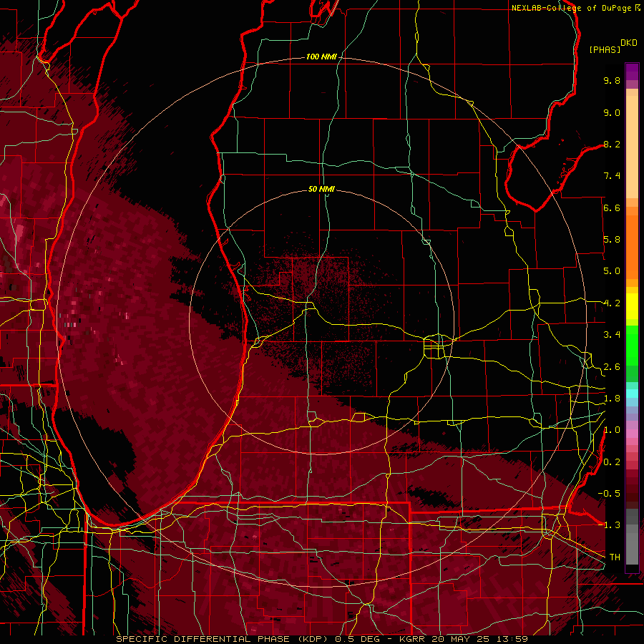Click the 50 NMI range ring label
The height and width of the screenshot is (644, 644).
(321, 189)
